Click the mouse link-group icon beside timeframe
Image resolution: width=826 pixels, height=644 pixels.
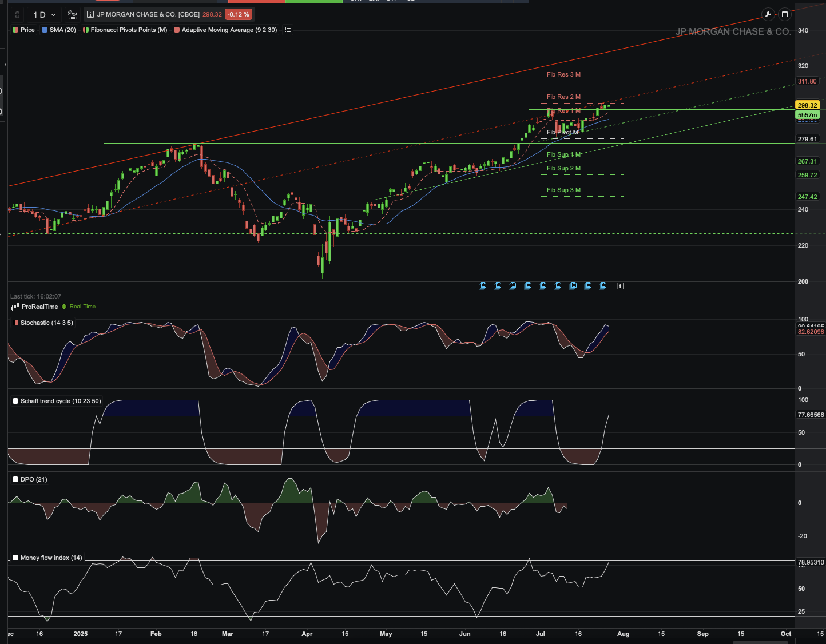tap(17, 15)
